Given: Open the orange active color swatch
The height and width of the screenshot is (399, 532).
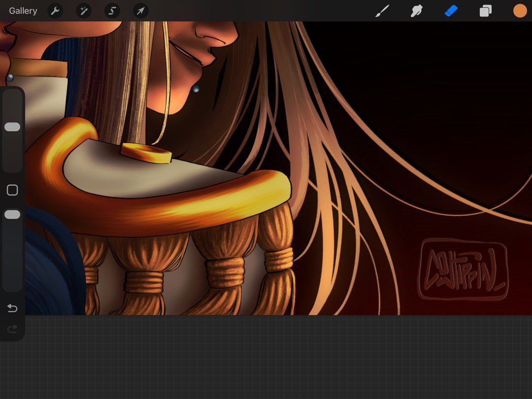Looking at the screenshot, I should tap(520, 11).
